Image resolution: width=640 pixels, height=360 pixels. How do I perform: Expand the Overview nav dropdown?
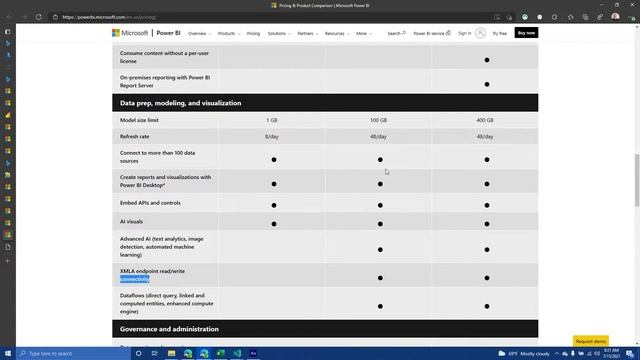tap(200, 33)
